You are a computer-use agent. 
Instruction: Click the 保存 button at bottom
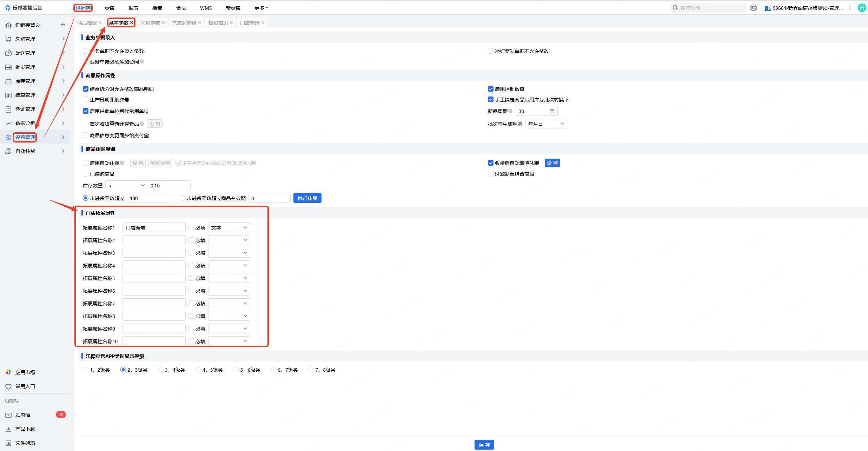coord(484,445)
